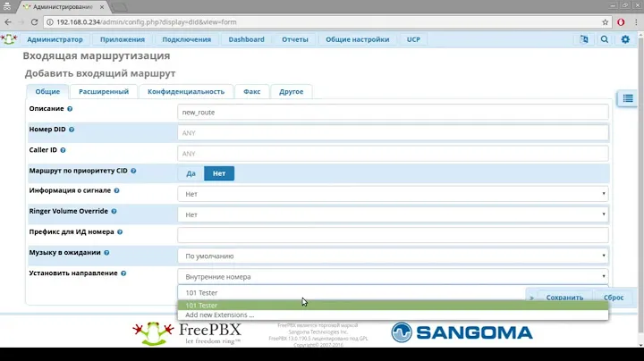Screen dimensions: 644x361
Task: Expand the Информация о сигнале dropdown
Action: click(393, 194)
